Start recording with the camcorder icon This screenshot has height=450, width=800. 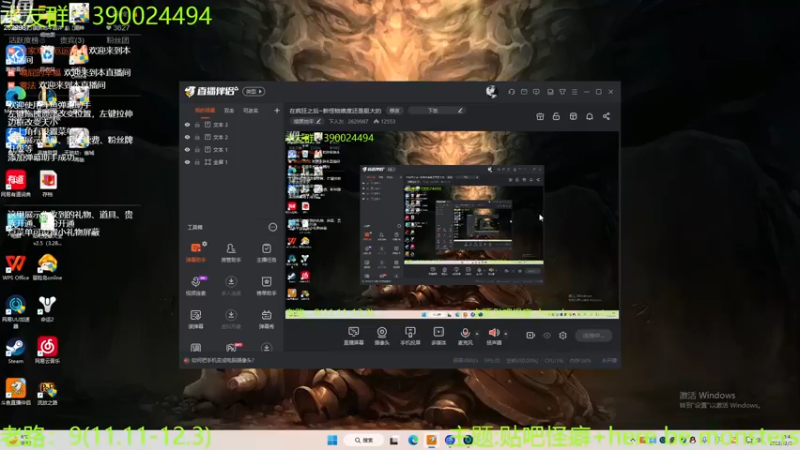(x=531, y=335)
